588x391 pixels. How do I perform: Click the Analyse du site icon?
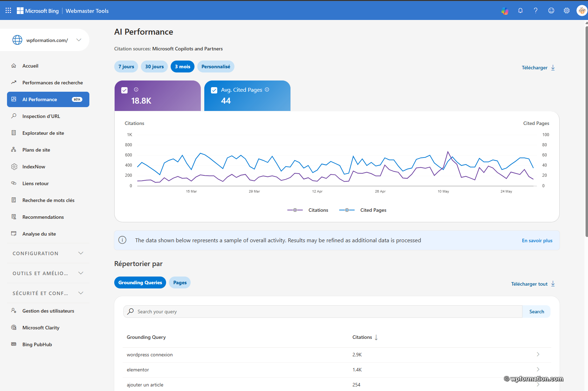click(14, 233)
